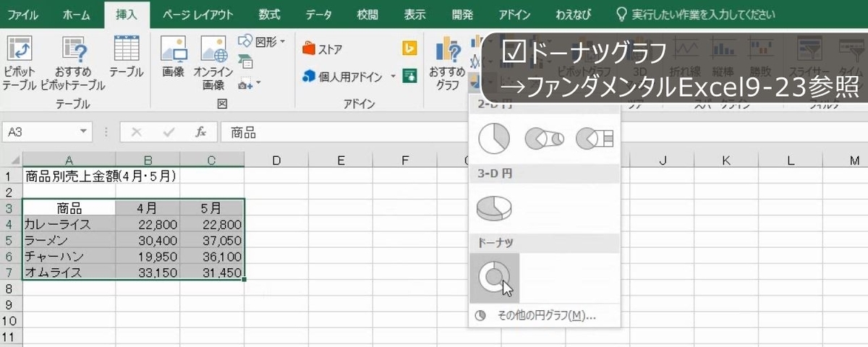Open the Store (ストア) add-in
This screenshot has width=868, height=347.
(x=323, y=50)
